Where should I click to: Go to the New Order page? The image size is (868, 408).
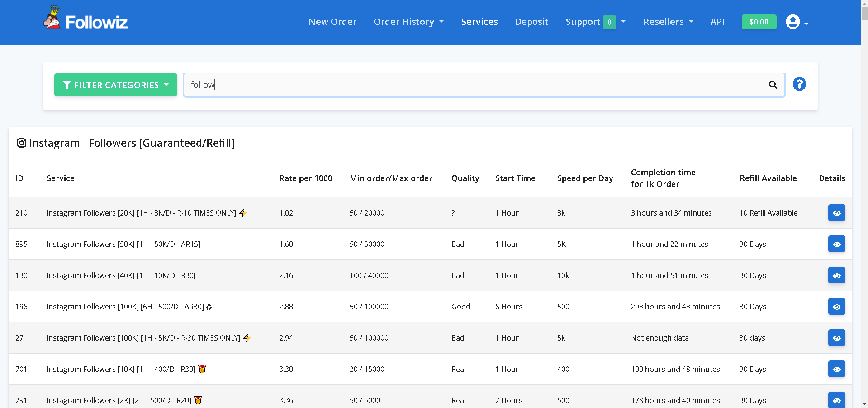point(332,22)
